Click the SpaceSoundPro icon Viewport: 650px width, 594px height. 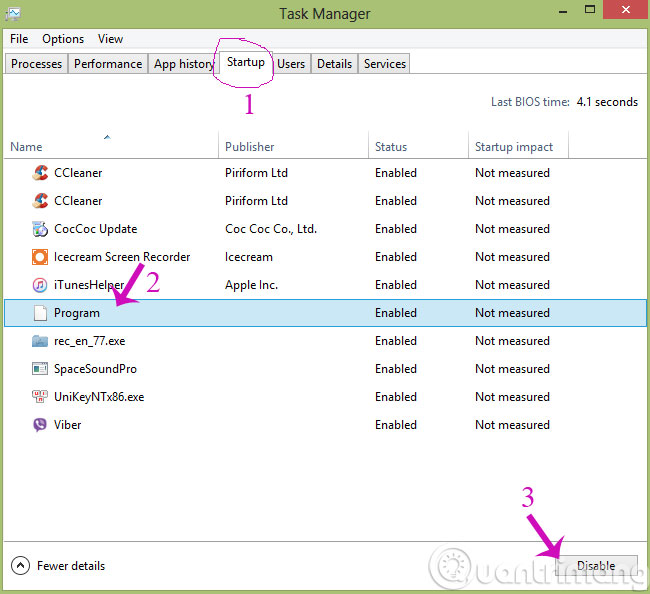40,369
